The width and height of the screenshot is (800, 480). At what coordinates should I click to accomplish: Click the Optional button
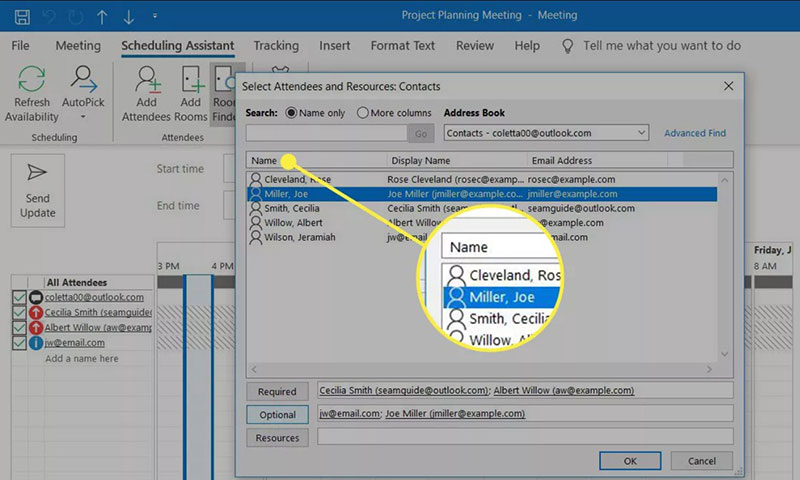coord(277,415)
